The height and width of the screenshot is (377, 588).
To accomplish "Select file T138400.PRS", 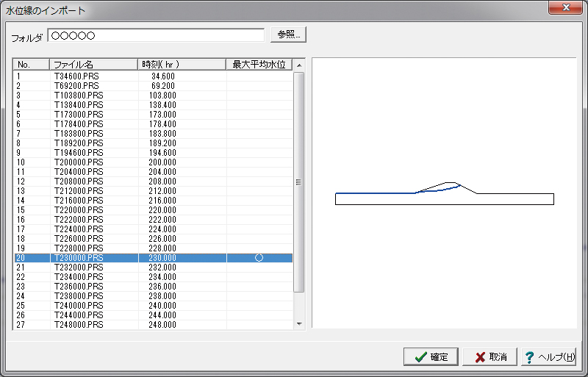I will point(79,105).
